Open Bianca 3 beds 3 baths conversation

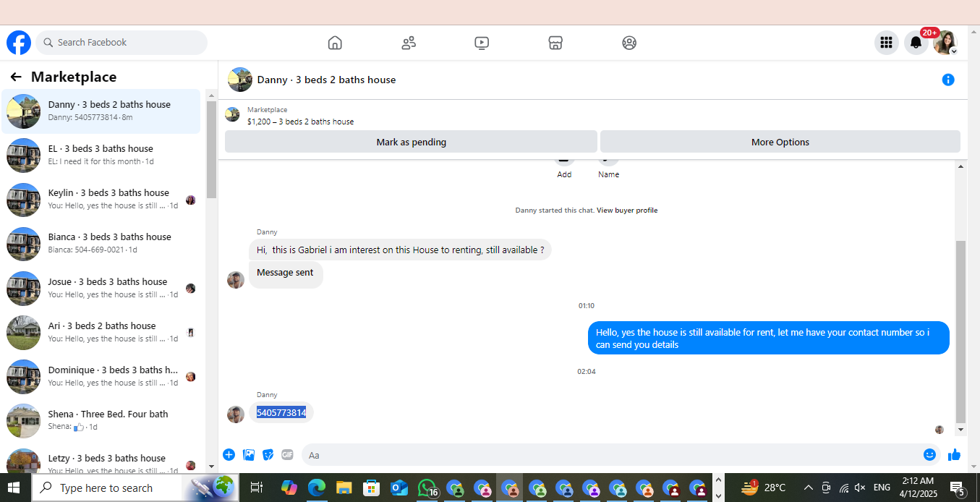click(x=101, y=244)
